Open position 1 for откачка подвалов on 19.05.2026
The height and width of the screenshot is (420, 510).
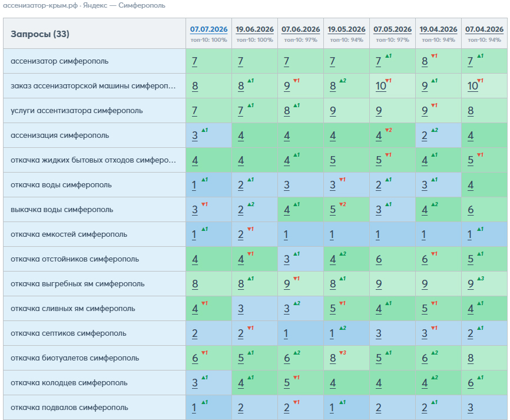(x=332, y=408)
